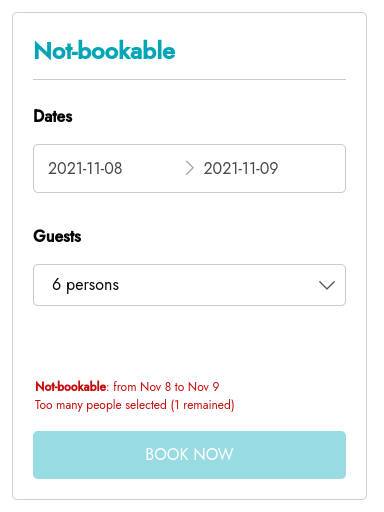Image resolution: width=384 pixels, height=512 pixels.
Task: Click the chevron arrow between the dates
Action: click(190, 168)
